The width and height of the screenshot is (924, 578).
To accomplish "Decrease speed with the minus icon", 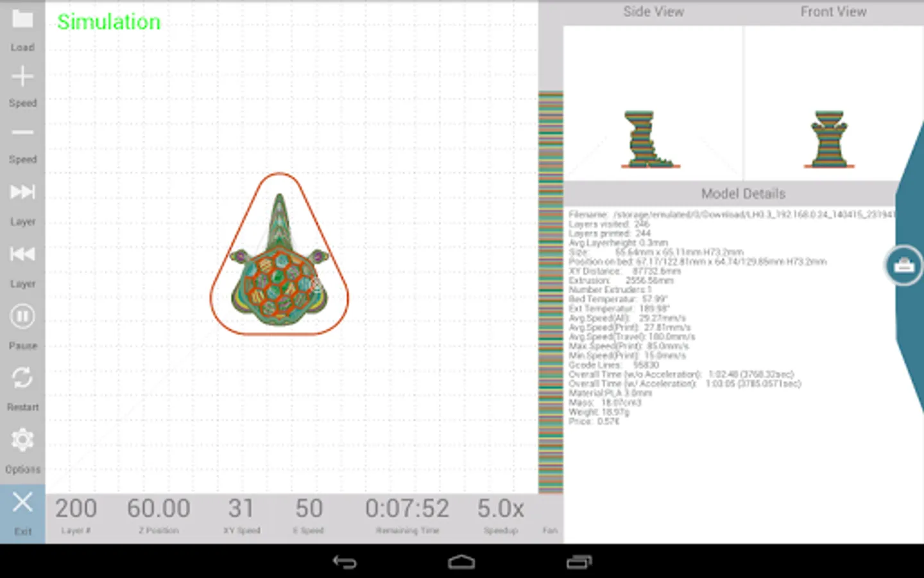I will click(x=22, y=132).
